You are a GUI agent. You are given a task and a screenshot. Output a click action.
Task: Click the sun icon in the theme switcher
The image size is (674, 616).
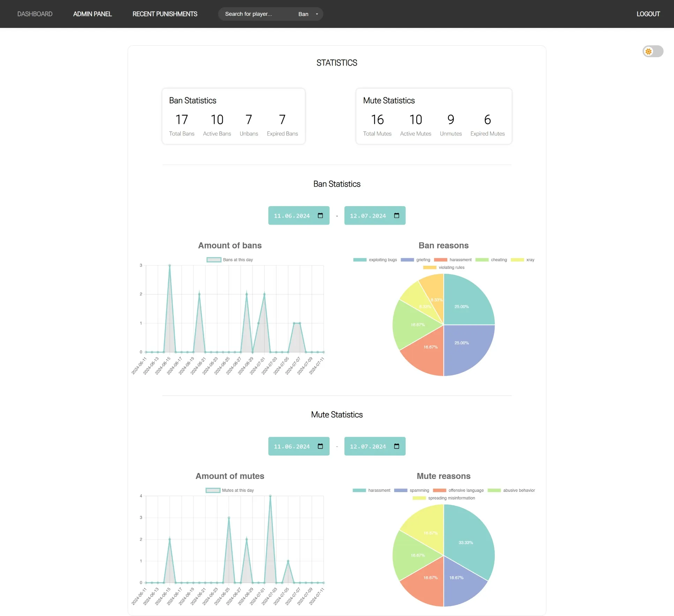649,51
